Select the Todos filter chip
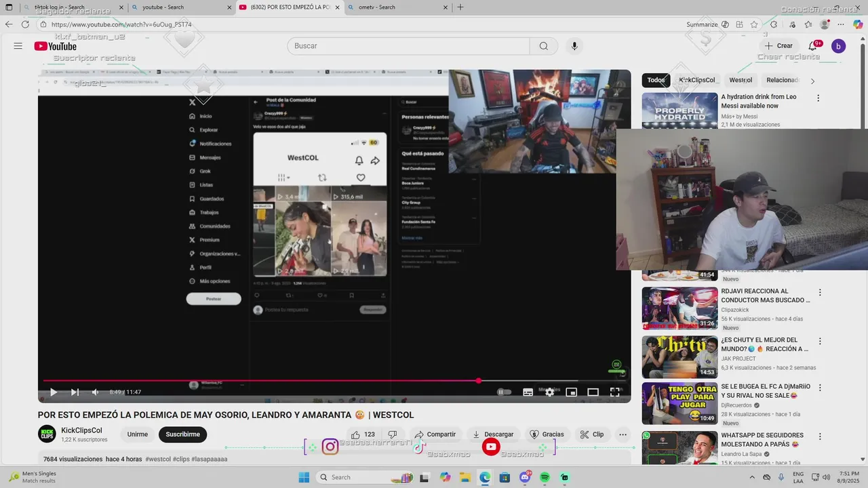 (656, 80)
